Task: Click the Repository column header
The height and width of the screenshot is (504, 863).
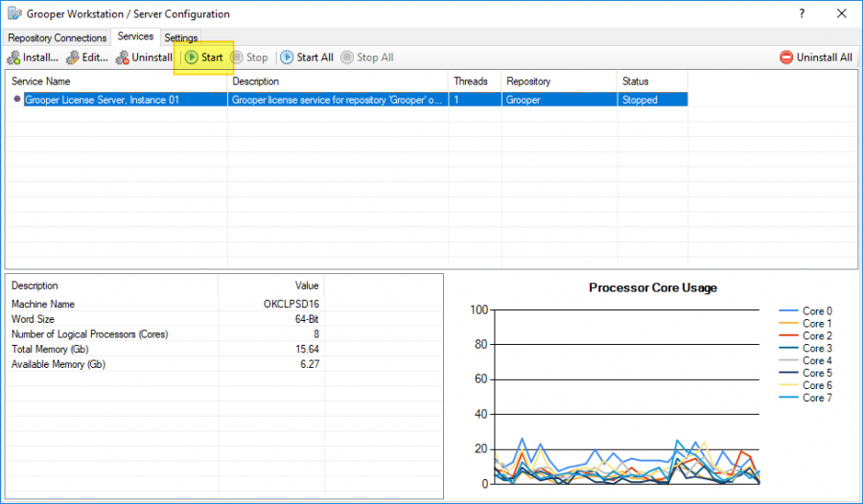Action: point(556,81)
